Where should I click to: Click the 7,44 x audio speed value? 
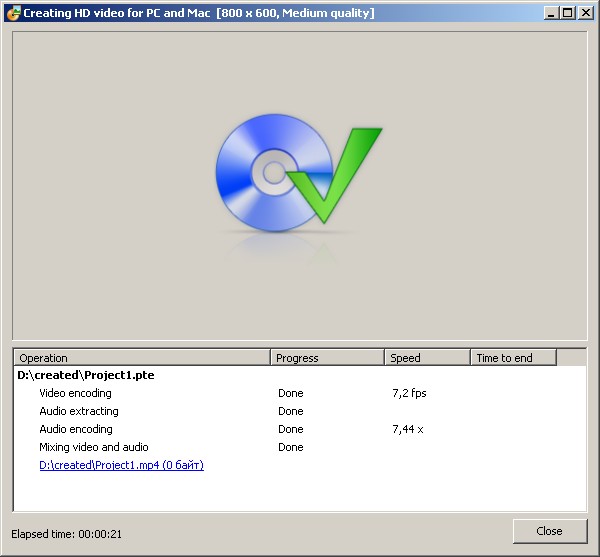pyautogui.click(x=408, y=429)
